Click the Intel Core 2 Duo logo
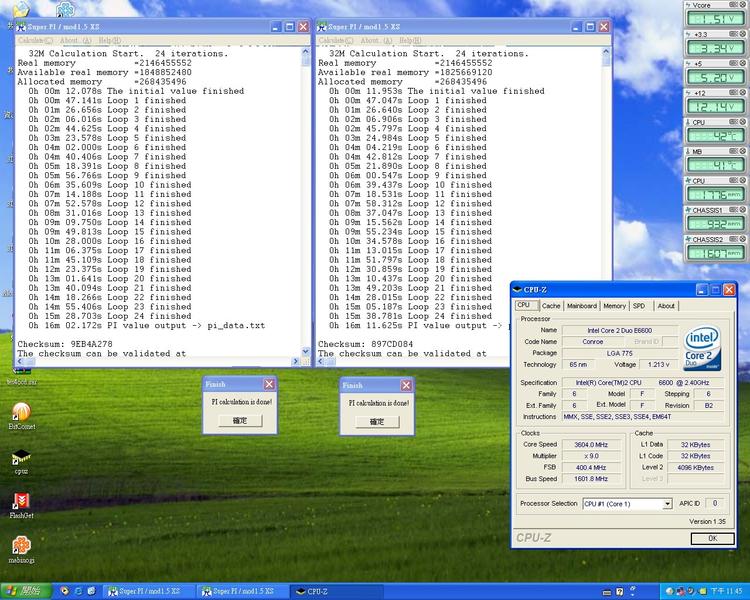This screenshot has height=600, width=750. [702, 348]
